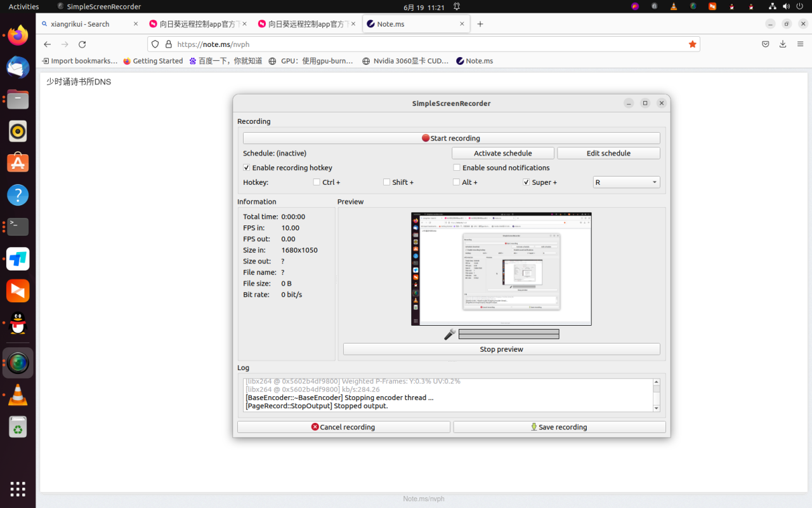Open the 百度一下，你就知道 bookmark
The height and width of the screenshot is (508, 812).
point(226,61)
